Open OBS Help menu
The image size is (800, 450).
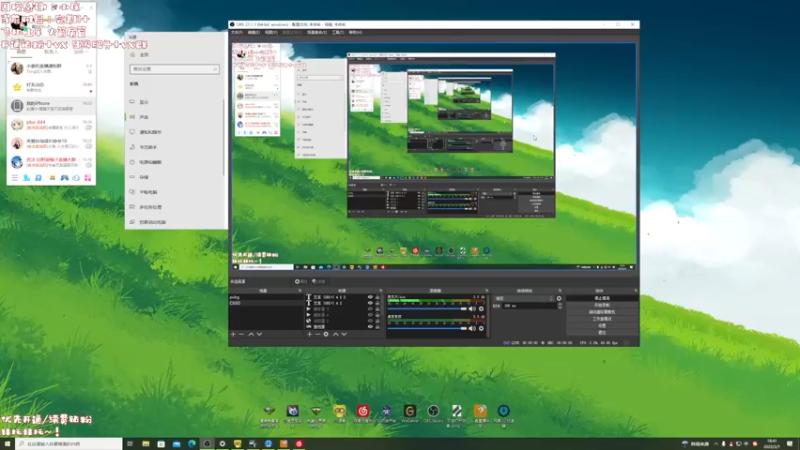pyautogui.click(x=355, y=33)
